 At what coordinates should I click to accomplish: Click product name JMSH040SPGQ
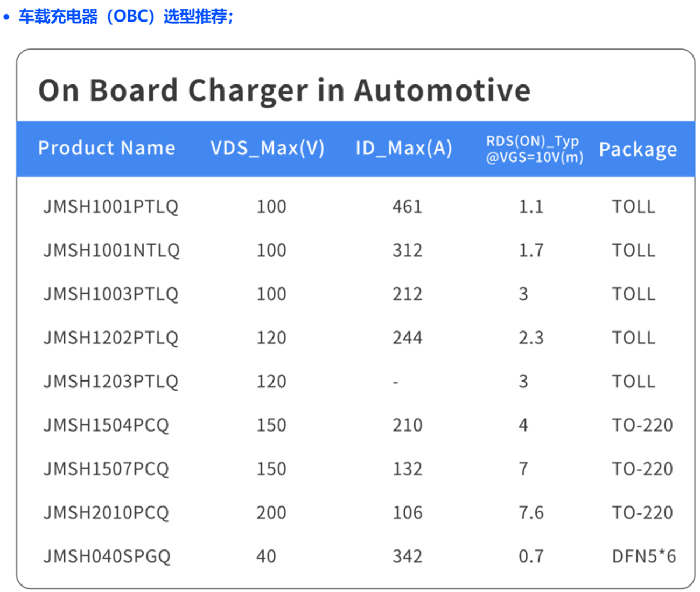coord(107,556)
